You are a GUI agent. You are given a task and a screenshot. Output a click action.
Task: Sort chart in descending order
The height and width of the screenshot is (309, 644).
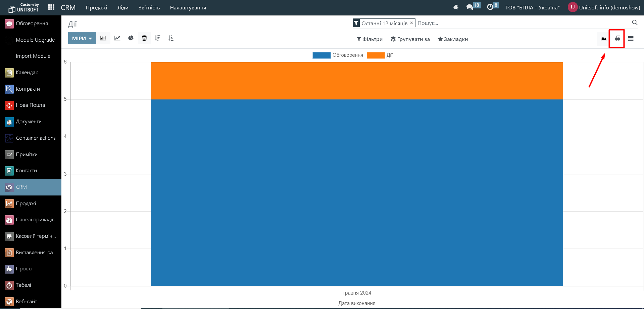pos(157,38)
